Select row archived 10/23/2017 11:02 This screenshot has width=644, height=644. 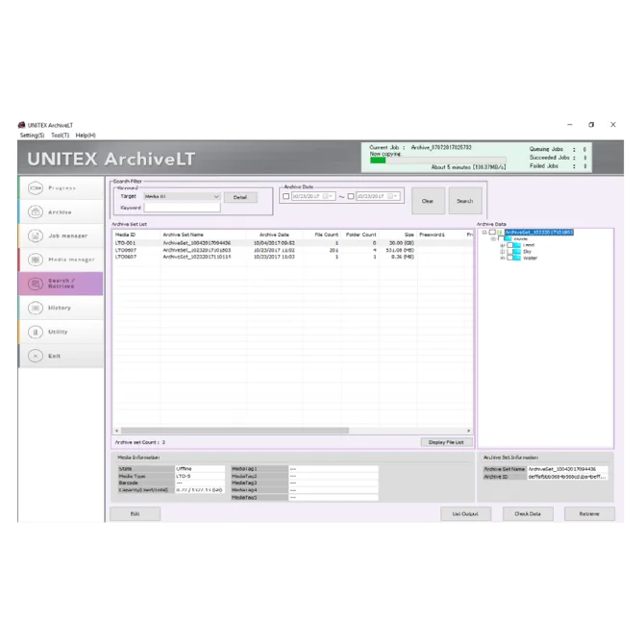(293, 250)
